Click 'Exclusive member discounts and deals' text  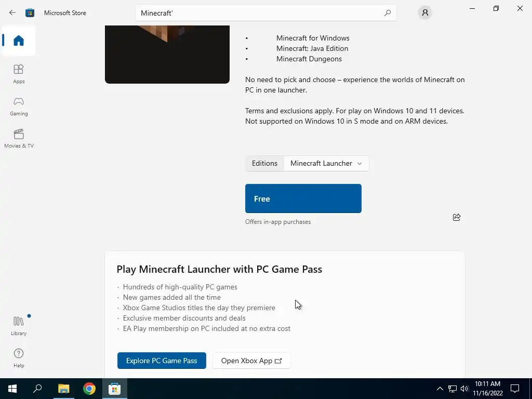coord(184,318)
